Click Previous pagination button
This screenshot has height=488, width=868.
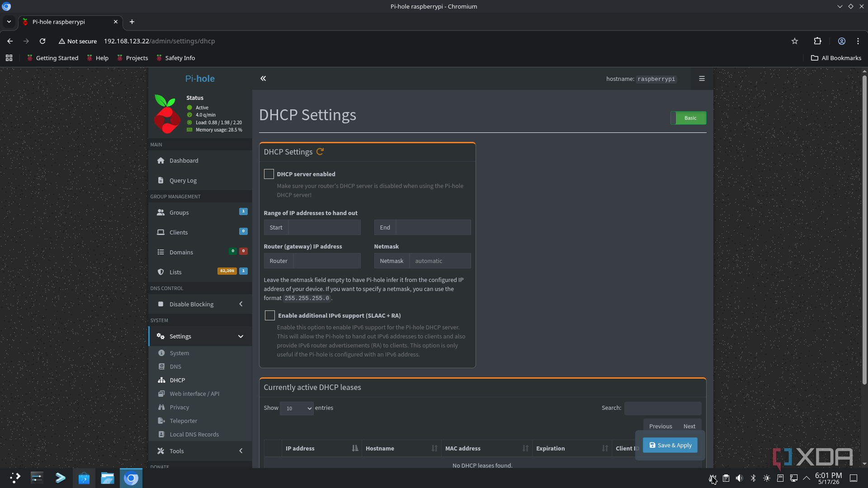click(660, 427)
